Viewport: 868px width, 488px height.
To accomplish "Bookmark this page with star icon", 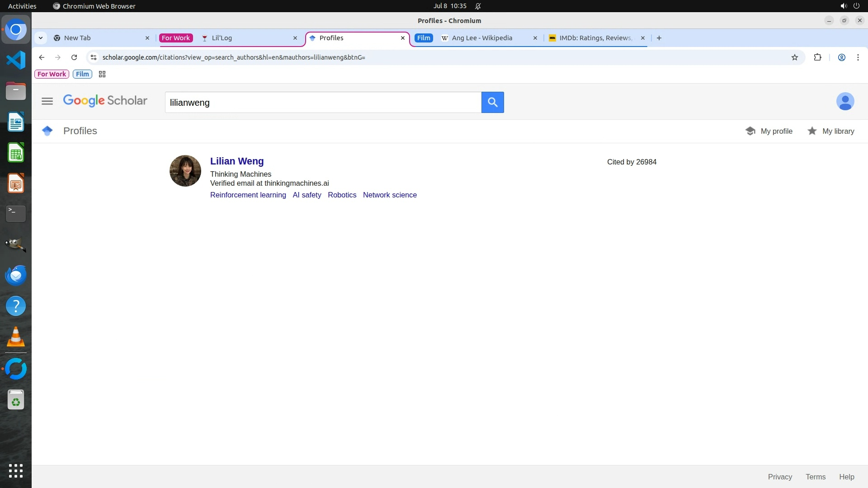I will [794, 57].
